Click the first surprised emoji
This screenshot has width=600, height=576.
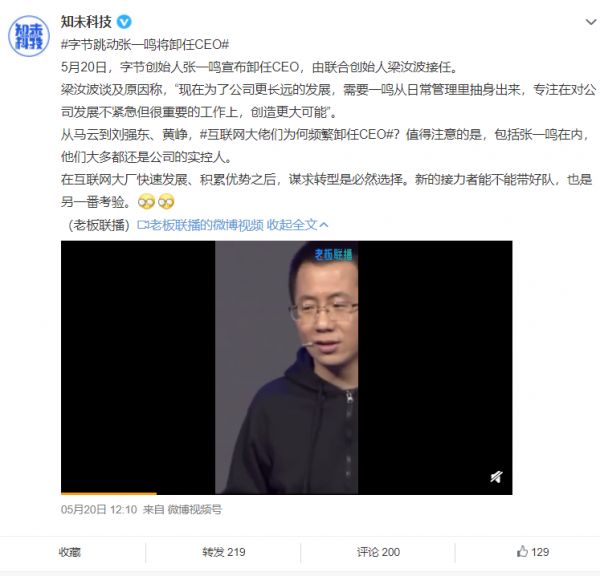click(x=147, y=202)
